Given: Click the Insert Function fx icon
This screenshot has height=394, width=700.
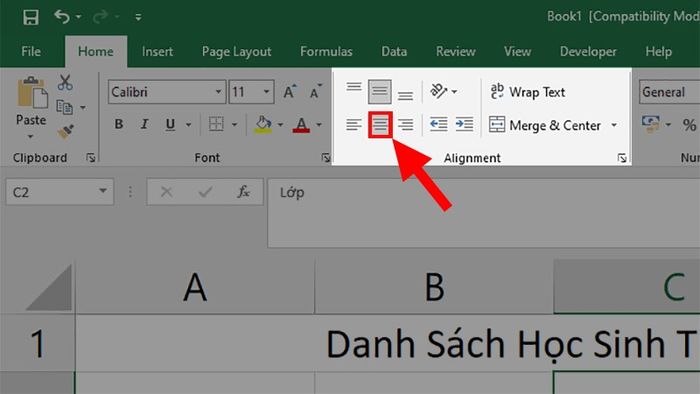Looking at the screenshot, I should [x=243, y=192].
